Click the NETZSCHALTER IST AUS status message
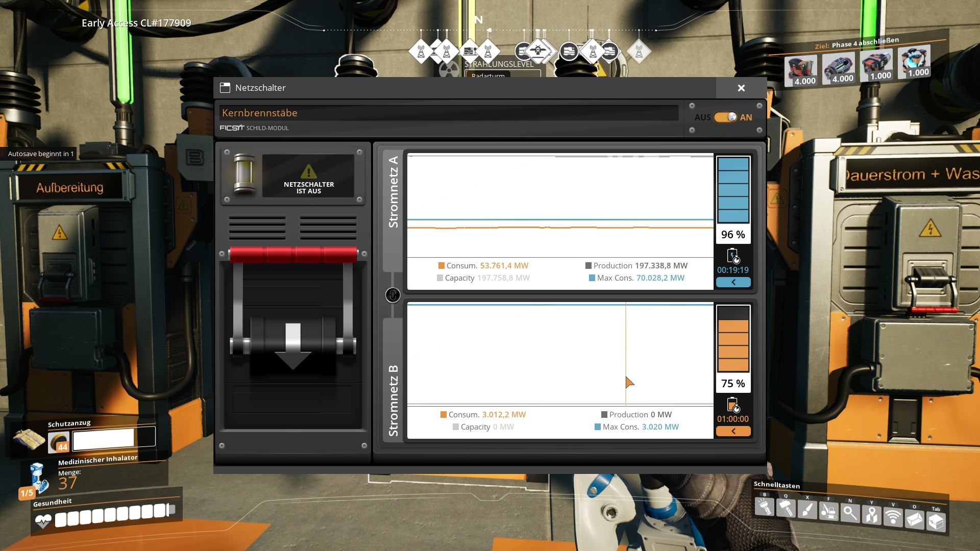 pyautogui.click(x=309, y=188)
